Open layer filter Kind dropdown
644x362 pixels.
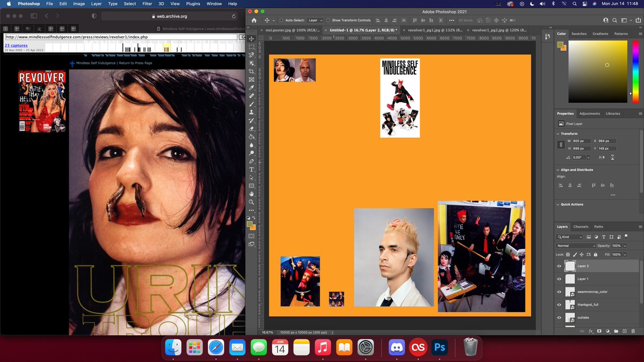coord(570,237)
